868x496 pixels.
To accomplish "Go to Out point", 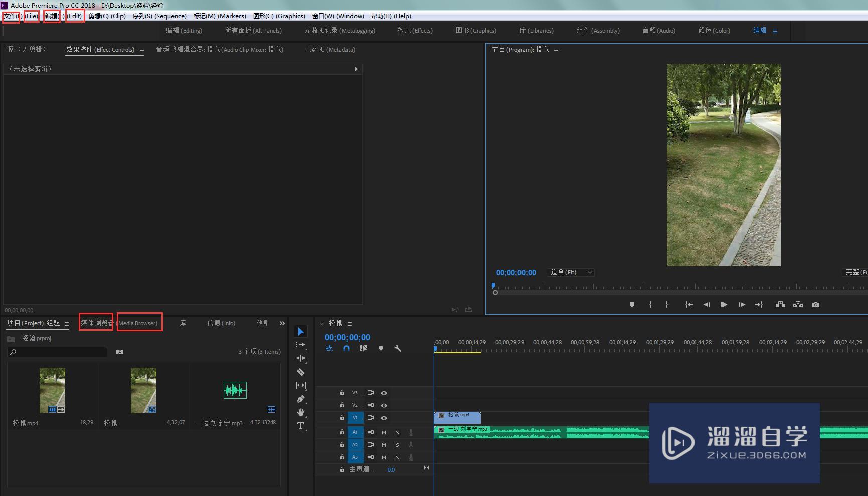I will (x=759, y=305).
